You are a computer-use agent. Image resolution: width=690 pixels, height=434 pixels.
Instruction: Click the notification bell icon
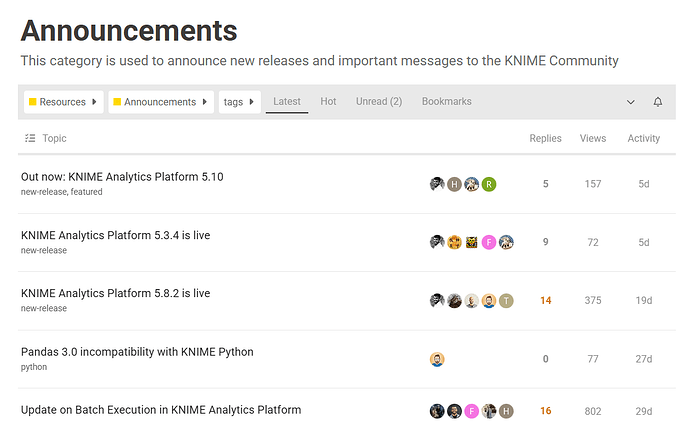pyautogui.click(x=657, y=102)
